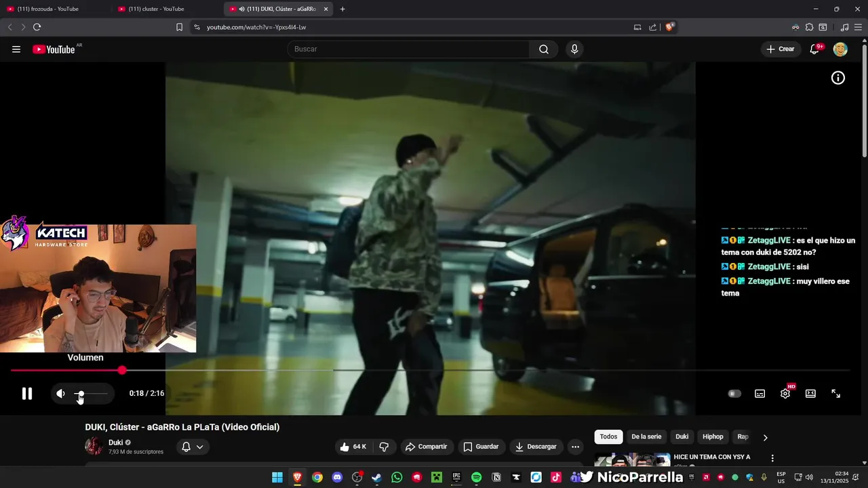Image resolution: width=868 pixels, height=488 pixels.
Task: Open HICE UN TEMA CON YSY A video
Action: (712, 457)
